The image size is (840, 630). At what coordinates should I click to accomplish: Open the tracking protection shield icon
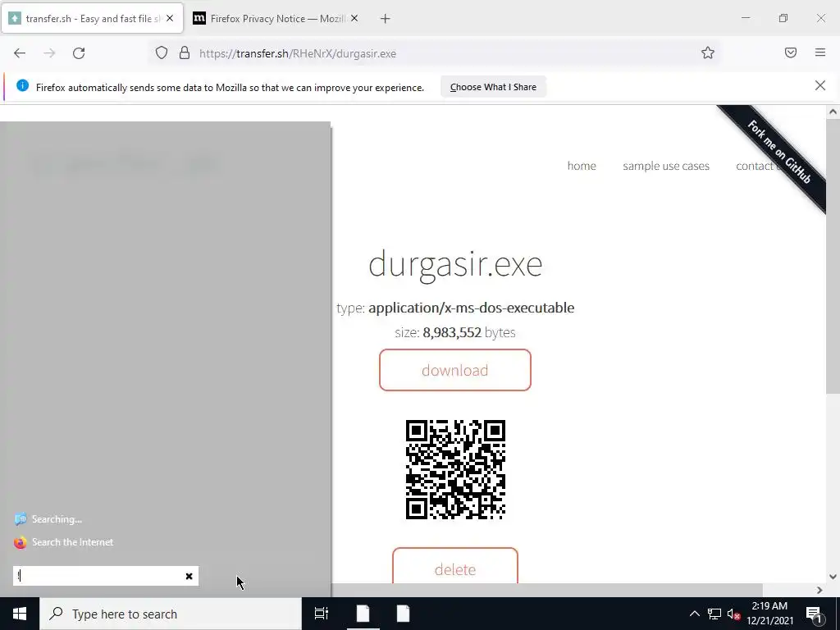(162, 53)
